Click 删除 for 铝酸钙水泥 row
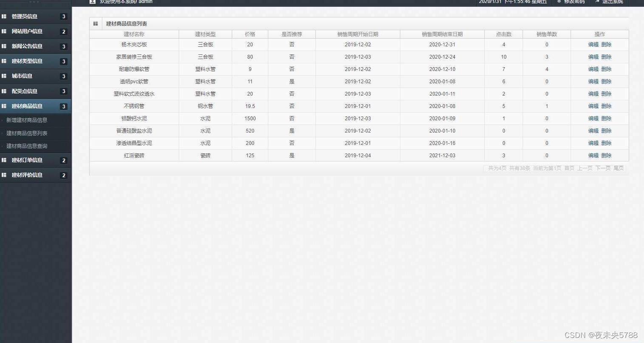 coord(606,119)
